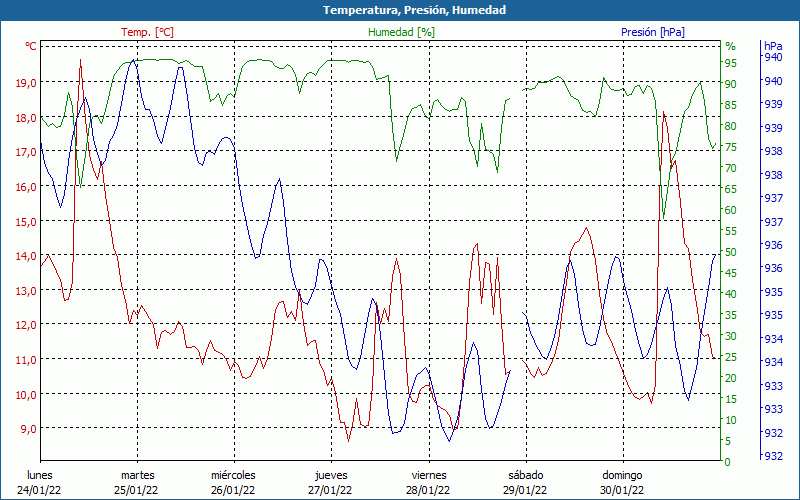Viewport: 800px width, 500px height.
Task: Select the blue 'Presión [hPa]' legend label
Action: tap(653, 32)
